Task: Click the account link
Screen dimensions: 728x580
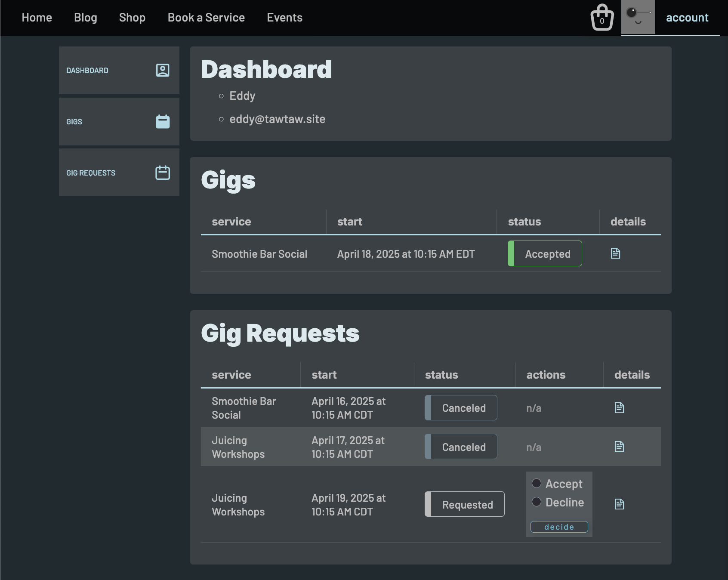Action: click(x=687, y=18)
